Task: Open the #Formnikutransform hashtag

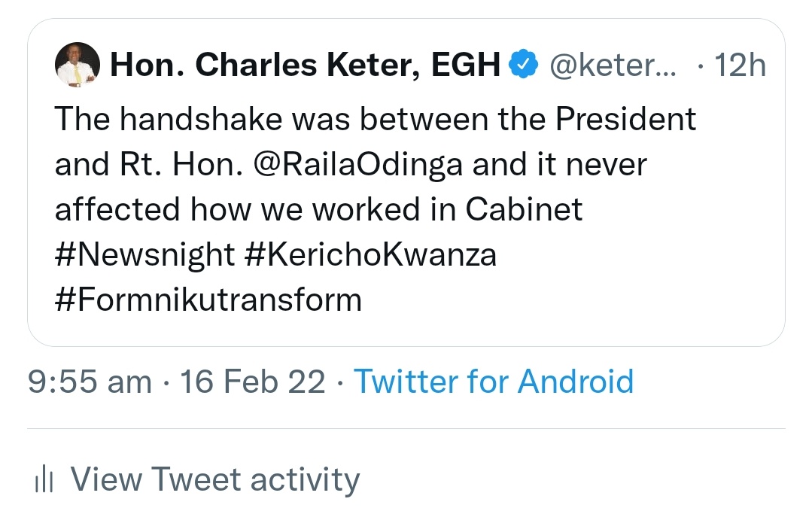Action: coord(208,300)
